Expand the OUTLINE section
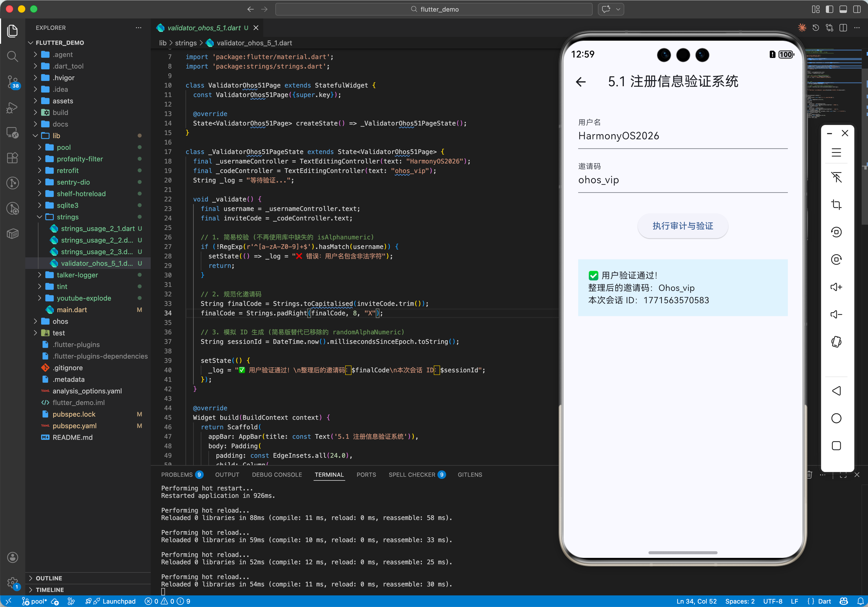The image size is (868, 607). click(x=49, y=578)
